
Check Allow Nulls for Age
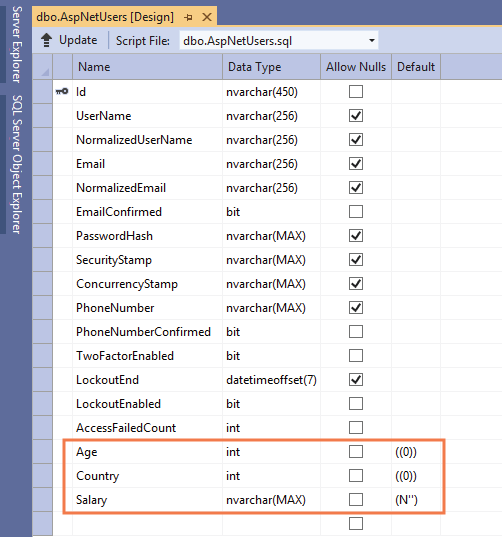coord(356,451)
